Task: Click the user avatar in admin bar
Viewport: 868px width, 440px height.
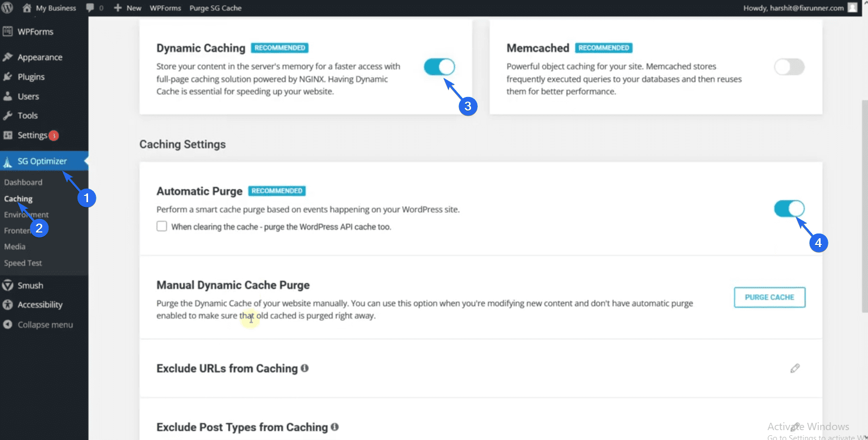Action: coord(852,8)
